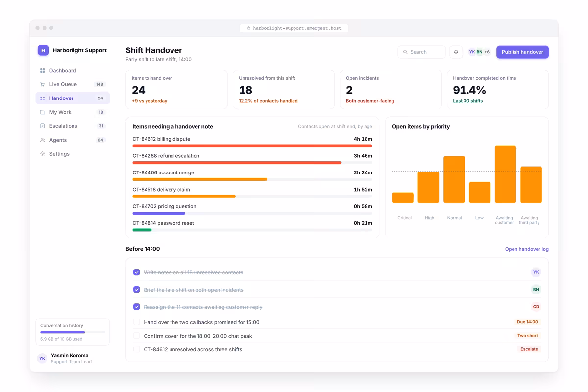The height and width of the screenshot is (392, 588).
Task: Open My Work section
Action: click(x=73, y=112)
